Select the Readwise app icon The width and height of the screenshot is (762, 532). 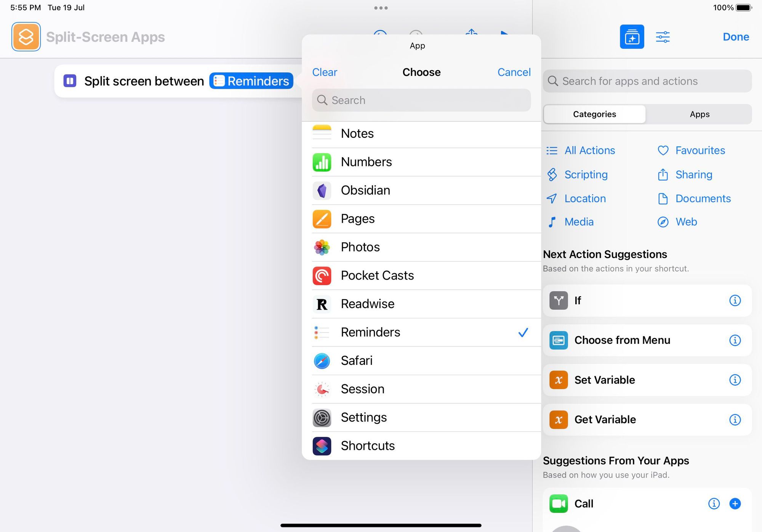tap(323, 304)
